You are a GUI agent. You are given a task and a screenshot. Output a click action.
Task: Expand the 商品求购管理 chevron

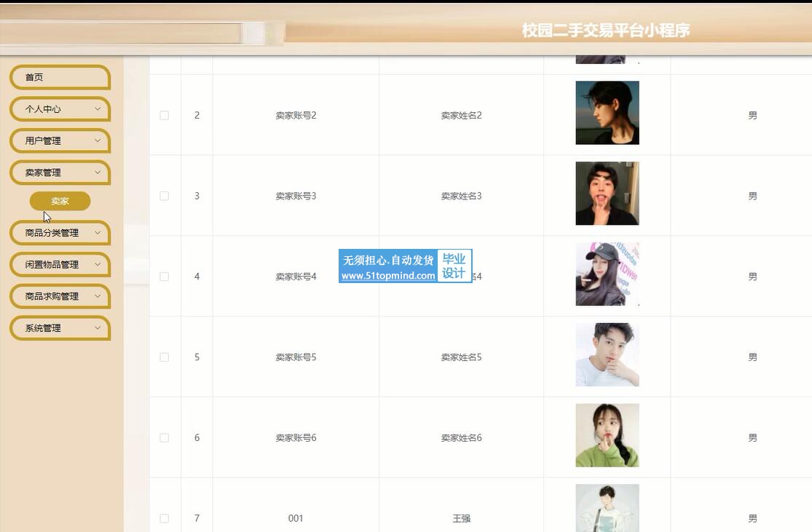(98, 296)
